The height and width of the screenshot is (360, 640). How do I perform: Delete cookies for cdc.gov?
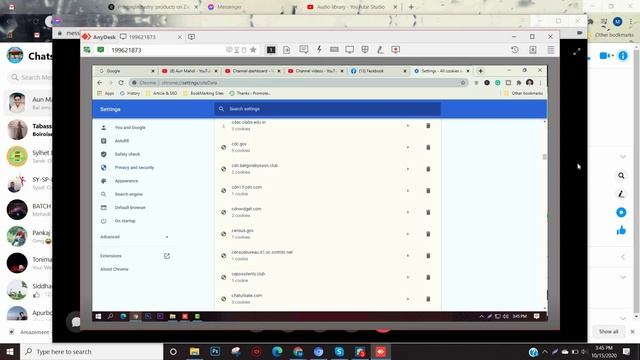tap(428, 147)
